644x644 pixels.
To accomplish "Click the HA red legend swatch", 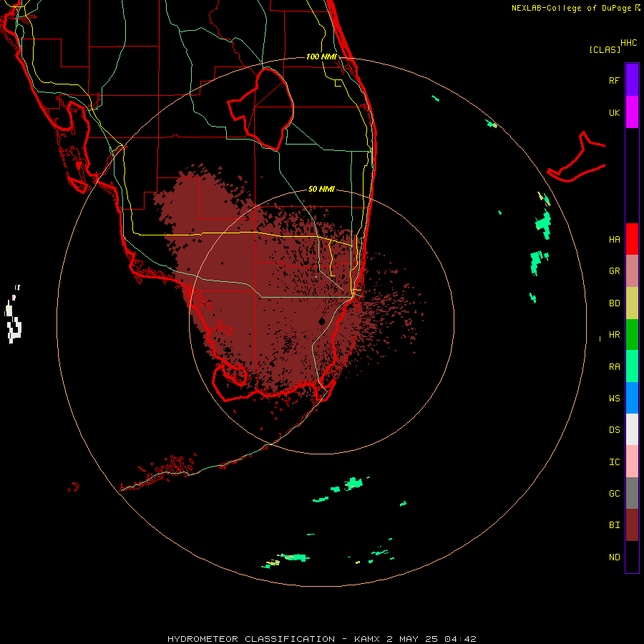I will pos(632,239).
